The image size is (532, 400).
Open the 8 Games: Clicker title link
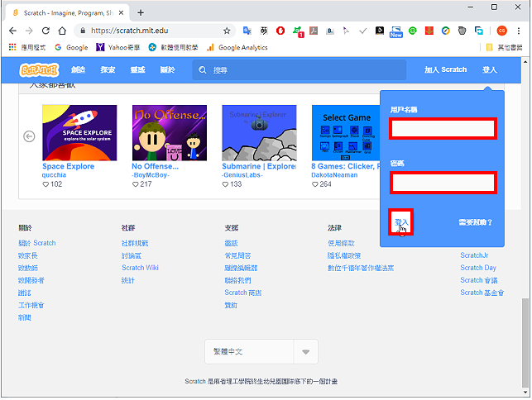click(346, 166)
